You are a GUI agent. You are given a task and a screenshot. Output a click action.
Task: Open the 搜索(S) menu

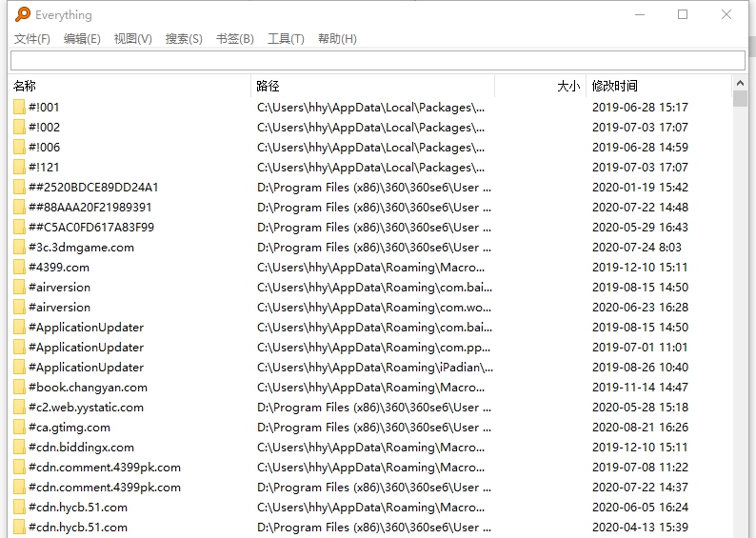pyautogui.click(x=184, y=39)
